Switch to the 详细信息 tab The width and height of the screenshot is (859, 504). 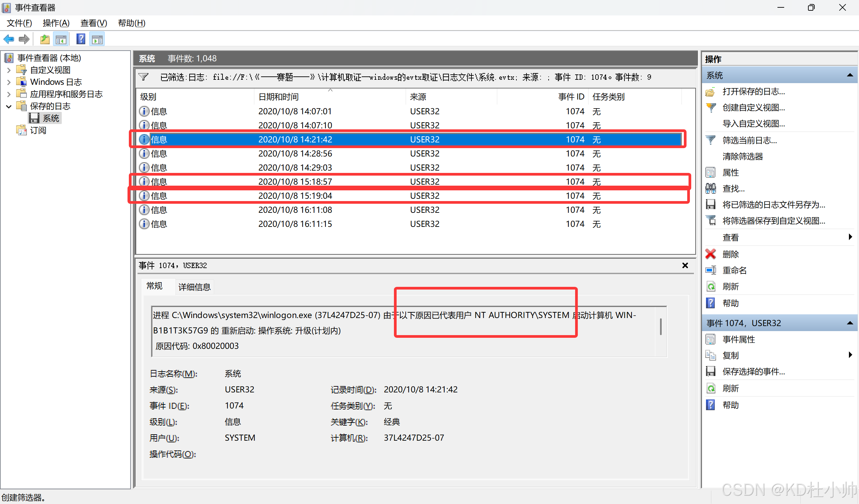194,287
